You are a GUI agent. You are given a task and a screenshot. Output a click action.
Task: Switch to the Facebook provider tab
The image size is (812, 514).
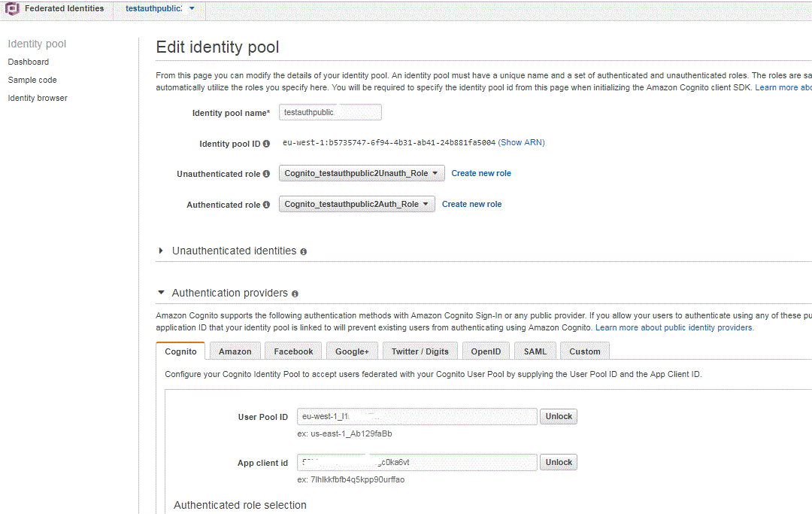(293, 351)
